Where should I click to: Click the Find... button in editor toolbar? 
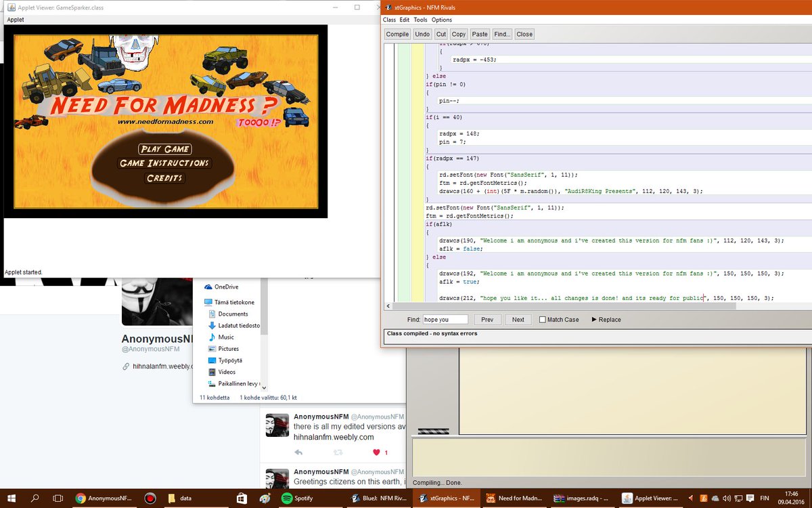(x=502, y=34)
